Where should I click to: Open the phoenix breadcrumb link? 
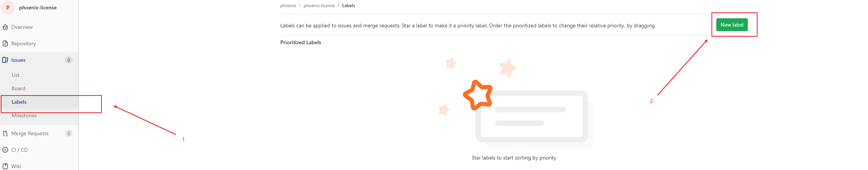coord(288,6)
